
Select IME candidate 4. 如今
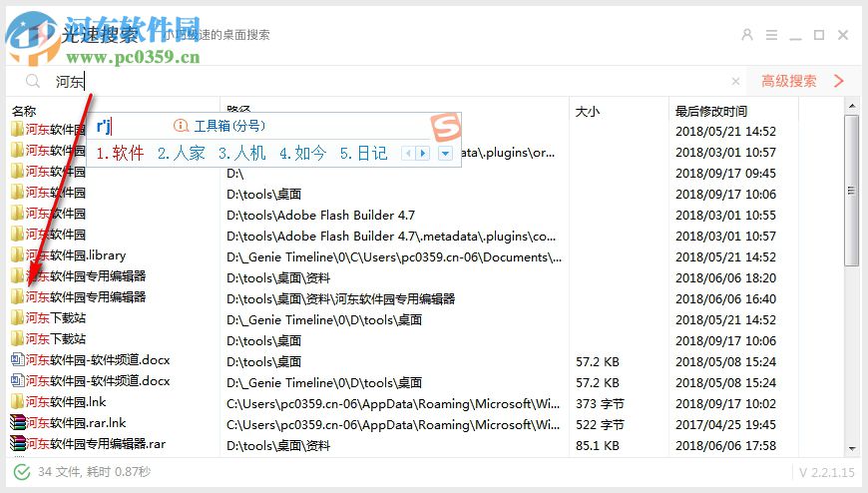(303, 153)
